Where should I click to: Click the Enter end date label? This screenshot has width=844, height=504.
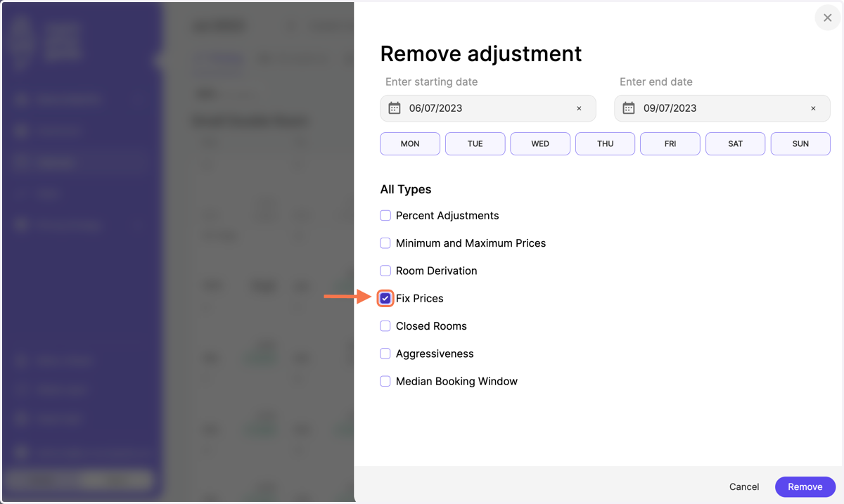656,82
